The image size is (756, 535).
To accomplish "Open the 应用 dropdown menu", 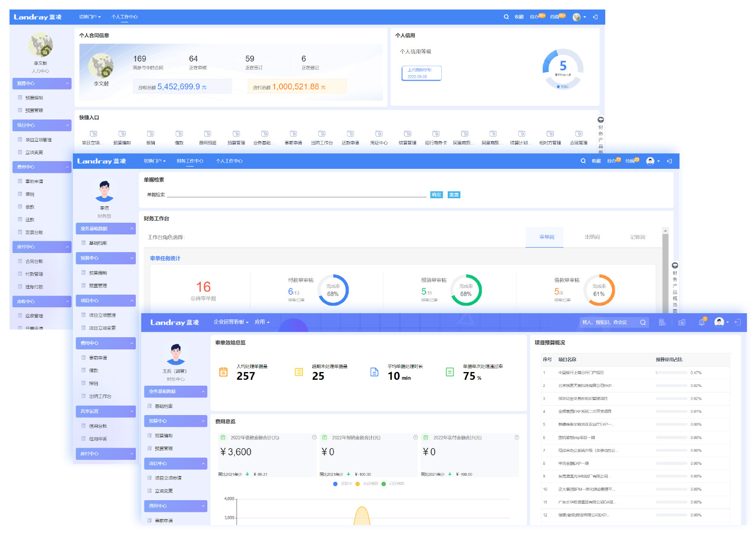I will point(262,322).
